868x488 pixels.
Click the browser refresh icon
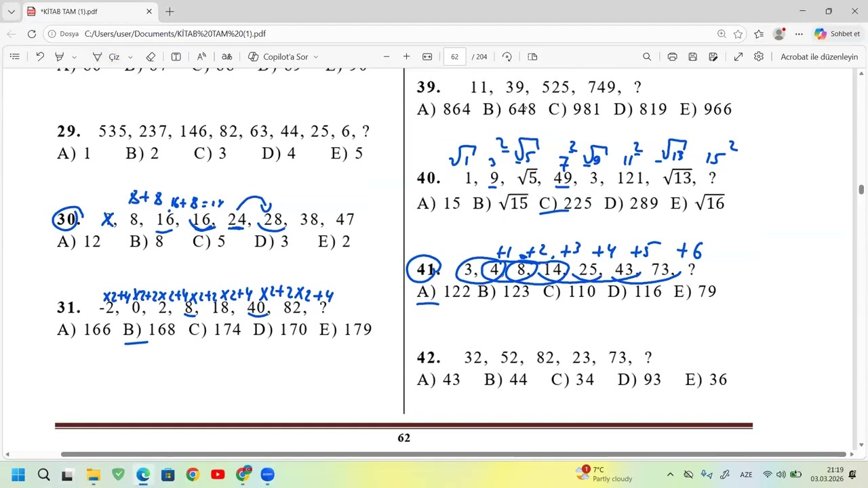[x=32, y=34]
